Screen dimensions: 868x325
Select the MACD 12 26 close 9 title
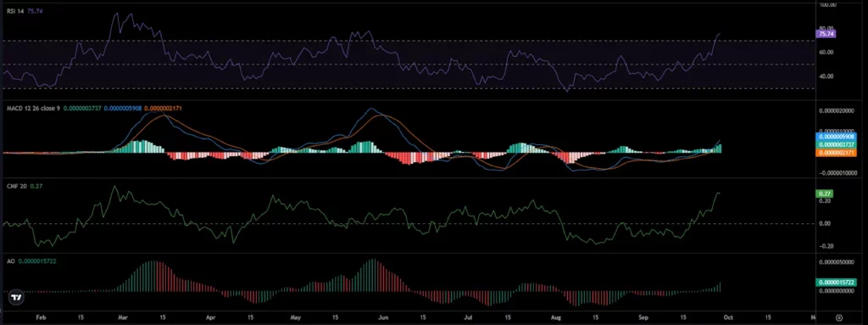(32, 108)
